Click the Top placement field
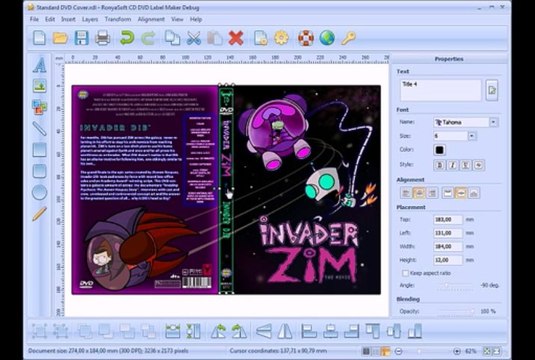The height and width of the screenshot is (360, 535). pyautogui.click(x=448, y=219)
